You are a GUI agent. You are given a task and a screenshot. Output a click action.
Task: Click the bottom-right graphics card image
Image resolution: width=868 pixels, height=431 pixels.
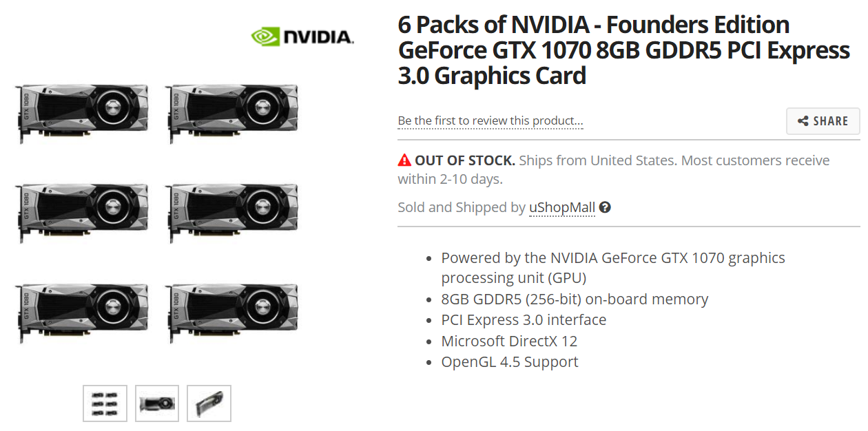coord(233,311)
